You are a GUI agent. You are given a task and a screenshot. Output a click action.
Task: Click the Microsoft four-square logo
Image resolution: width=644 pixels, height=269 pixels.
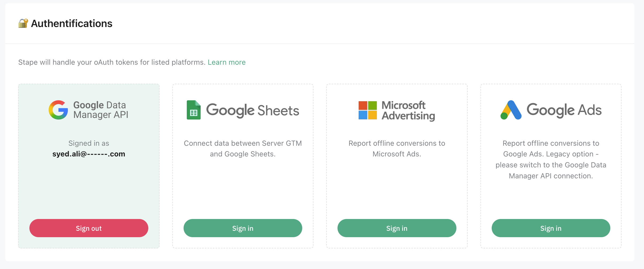pos(367,110)
